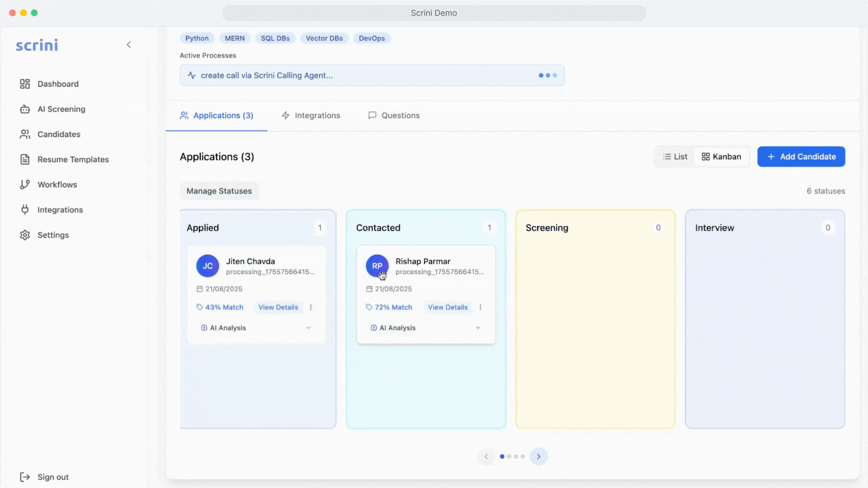This screenshot has height=488, width=868.
Task: Open the Dashboard from the sidebar
Action: (57, 84)
